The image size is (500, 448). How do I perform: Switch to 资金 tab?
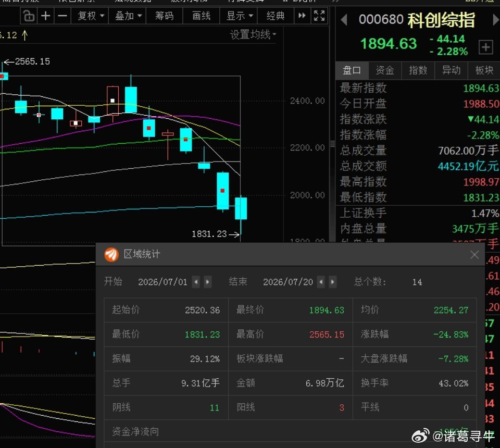tap(385, 70)
